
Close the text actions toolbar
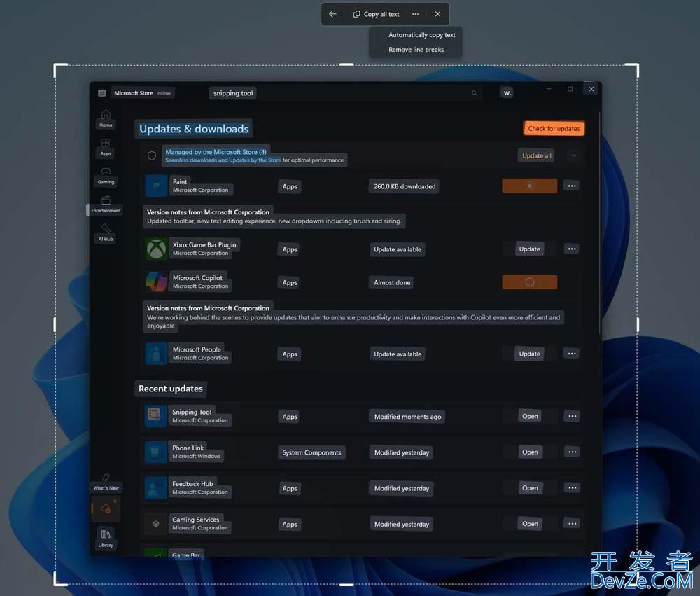pos(437,14)
